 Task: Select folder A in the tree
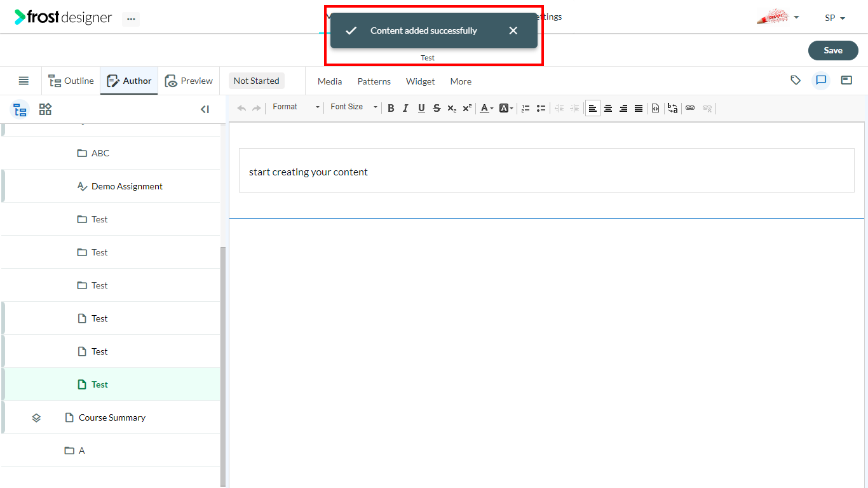[110, 451]
